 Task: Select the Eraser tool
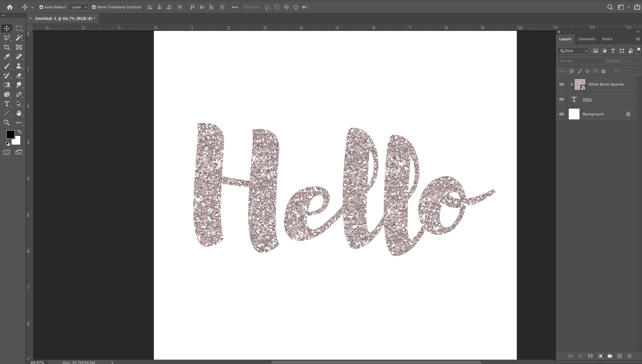[x=19, y=75]
